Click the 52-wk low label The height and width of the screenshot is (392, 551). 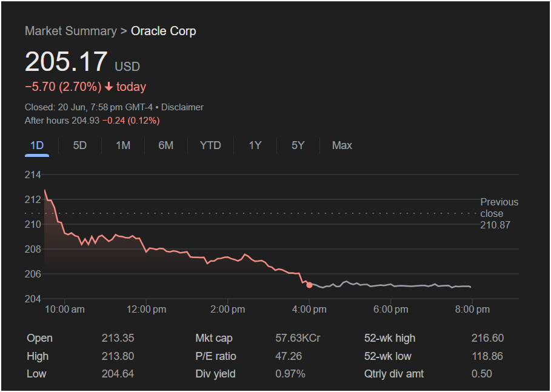[387, 356]
